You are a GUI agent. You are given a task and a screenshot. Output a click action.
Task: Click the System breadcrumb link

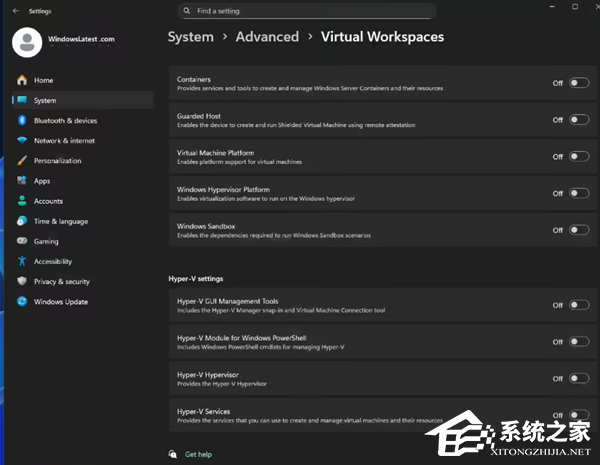[191, 37]
